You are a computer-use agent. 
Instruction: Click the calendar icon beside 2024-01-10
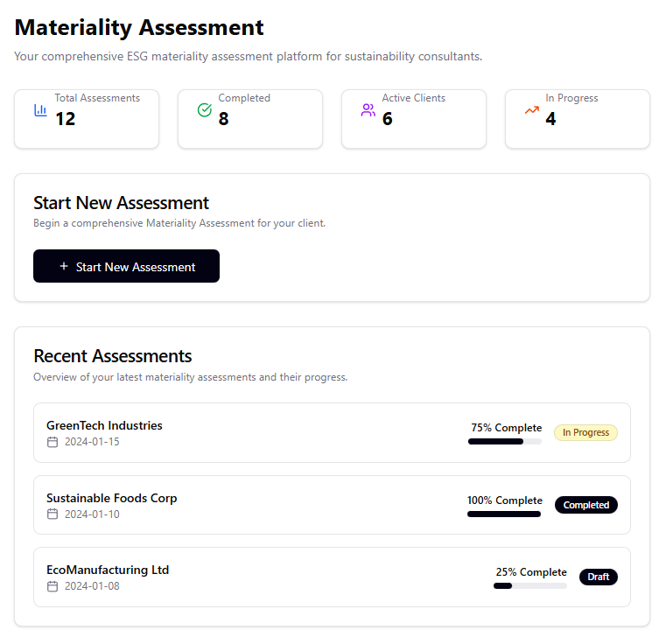[53, 514]
